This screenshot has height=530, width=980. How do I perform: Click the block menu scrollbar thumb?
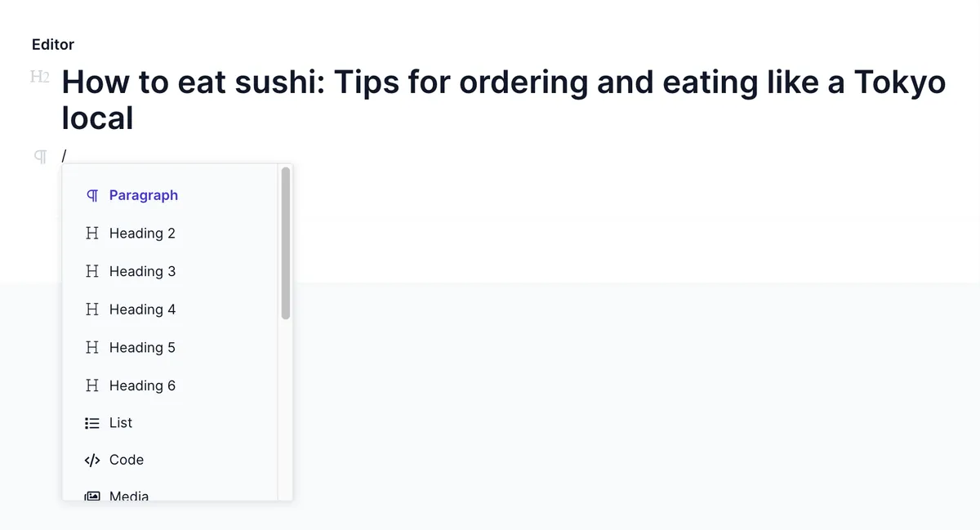286,243
